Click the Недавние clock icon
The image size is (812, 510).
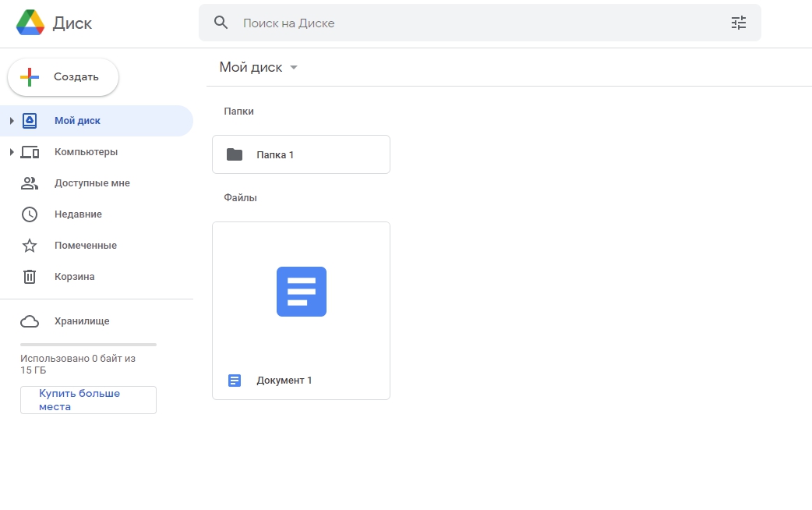(x=30, y=214)
